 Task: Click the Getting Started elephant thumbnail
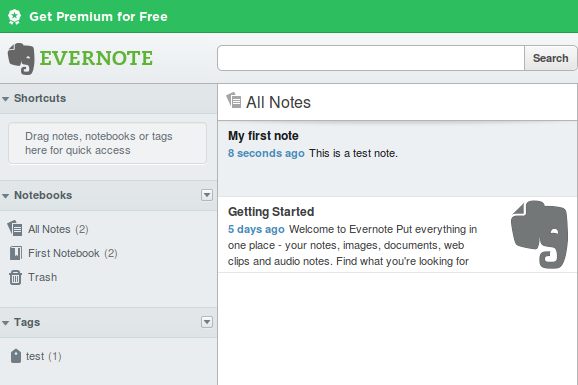click(539, 235)
